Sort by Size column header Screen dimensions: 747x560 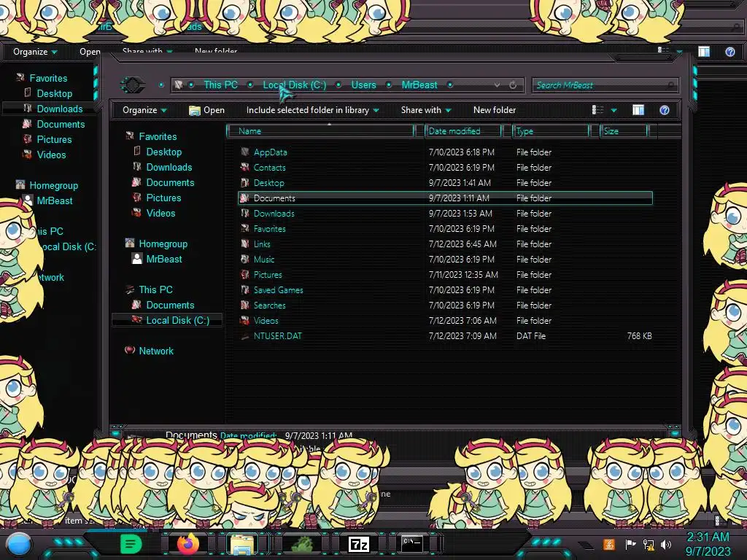tap(623, 131)
